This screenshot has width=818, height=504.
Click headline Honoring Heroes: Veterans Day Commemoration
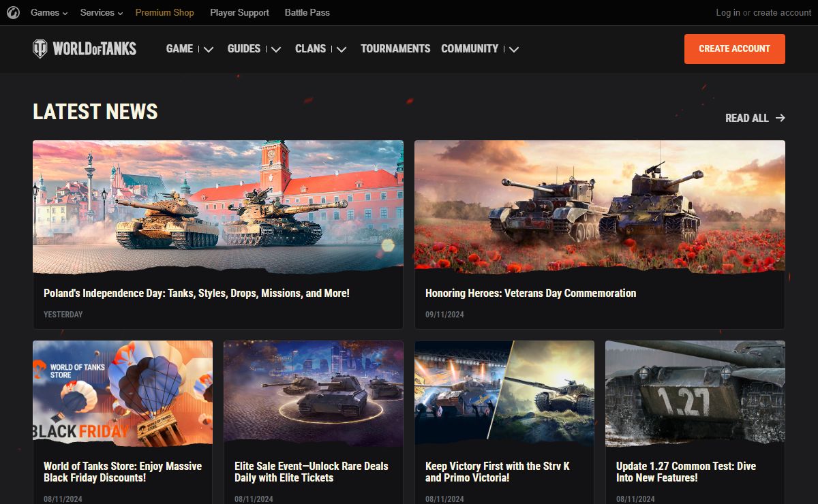click(x=531, y=293)
